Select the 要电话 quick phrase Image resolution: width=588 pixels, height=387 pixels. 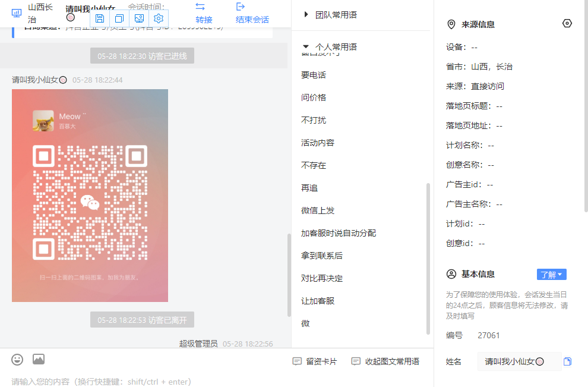tap(314, 75)
